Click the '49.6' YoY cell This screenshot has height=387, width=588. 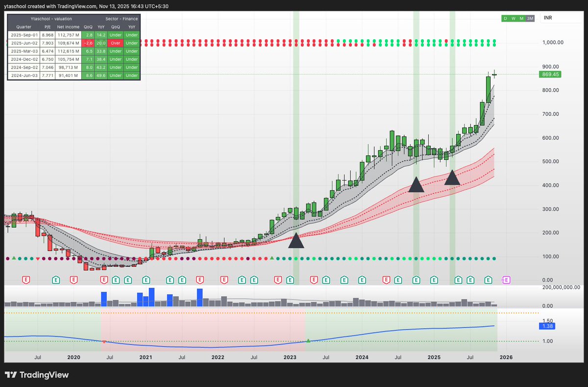pyautogui.click(x=101, y=76)
